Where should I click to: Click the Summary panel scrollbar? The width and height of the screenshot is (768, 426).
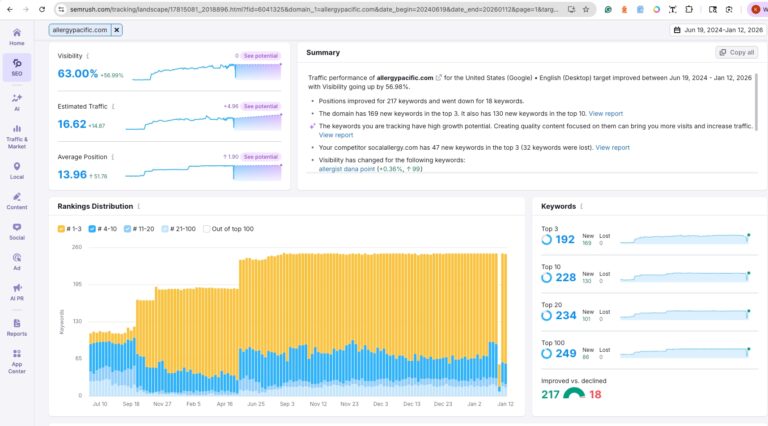click(757, 102)
